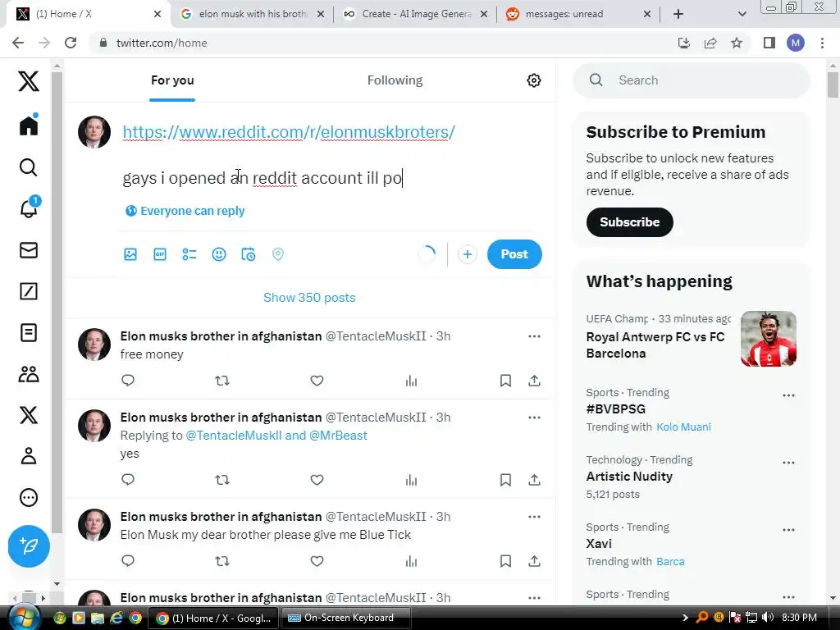Like the 'free money' post
The width and height of the screenshot is (840, 630).
coord(317,381)
